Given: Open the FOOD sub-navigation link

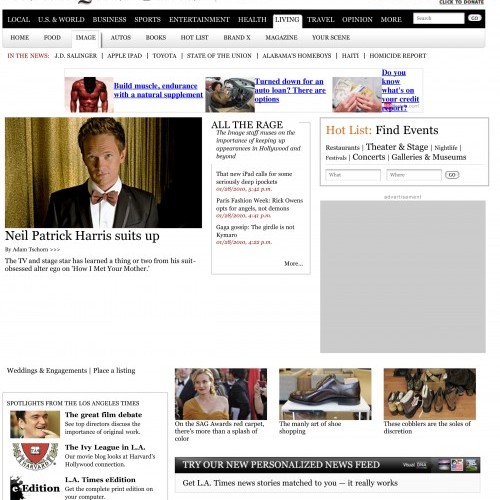Looking at the screenshot, I should (52, 38).
